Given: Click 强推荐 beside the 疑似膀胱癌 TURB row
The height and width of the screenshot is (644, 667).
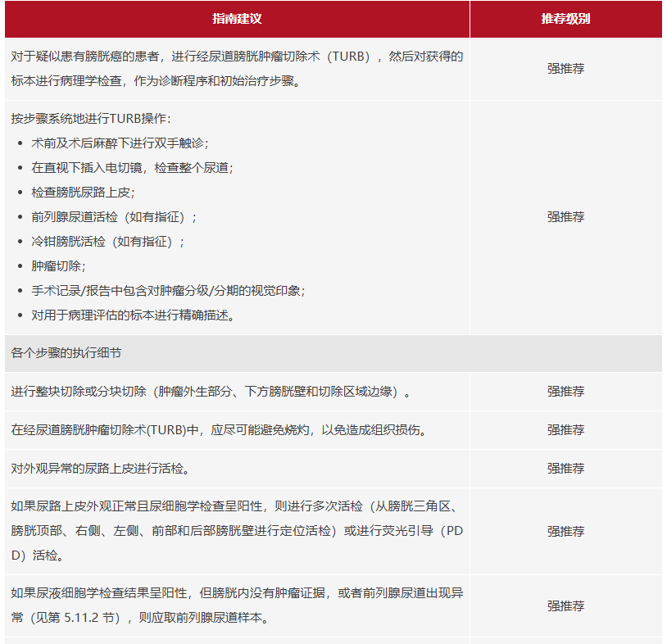Looking at the screenshot, I should tap(565, 69).
